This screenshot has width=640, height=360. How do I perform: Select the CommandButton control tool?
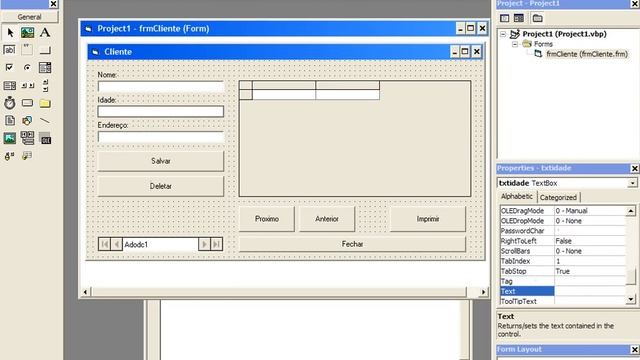(45, 50)
